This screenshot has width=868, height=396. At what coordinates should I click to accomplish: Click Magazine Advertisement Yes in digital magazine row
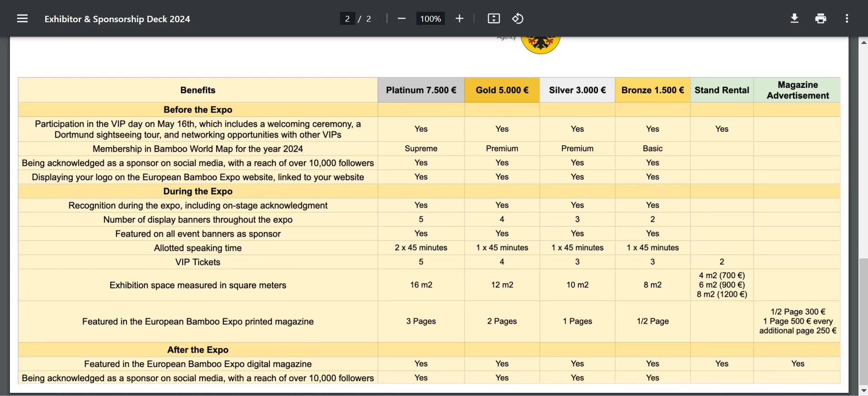[x=797, y=363]
